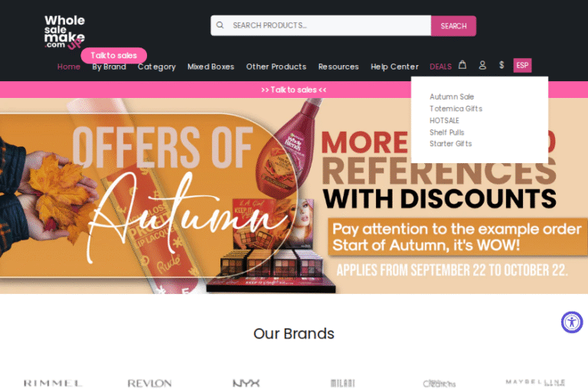Open the Rimmel brand logo
The width and height of the screenshot is (588, 392).
point(53,383)
